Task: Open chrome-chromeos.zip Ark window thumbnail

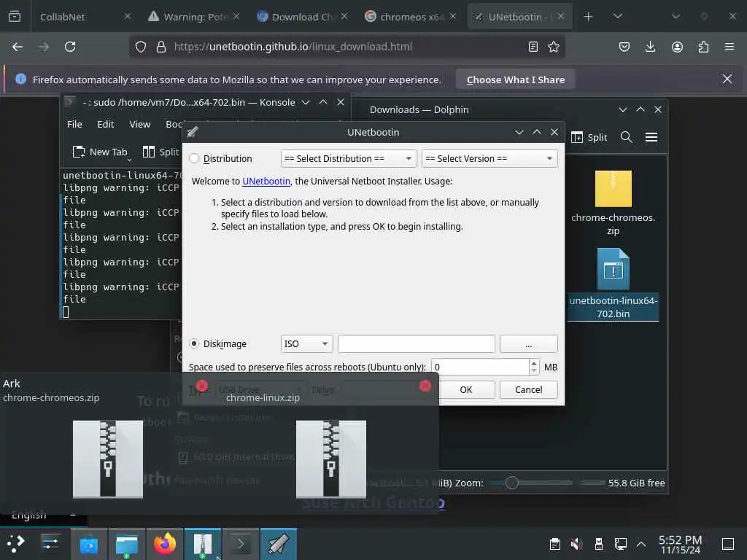Action: (108, 459)
